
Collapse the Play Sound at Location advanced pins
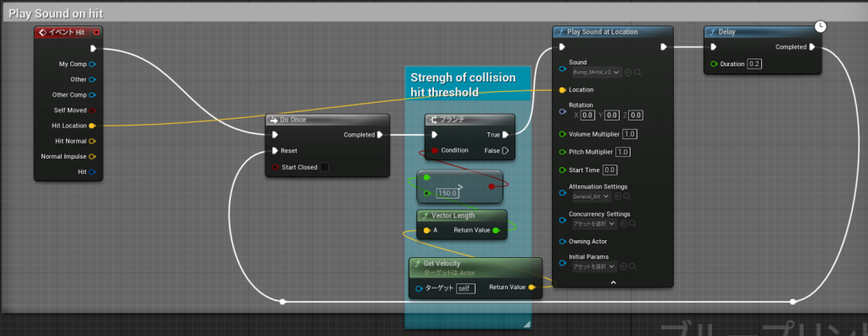613,283
